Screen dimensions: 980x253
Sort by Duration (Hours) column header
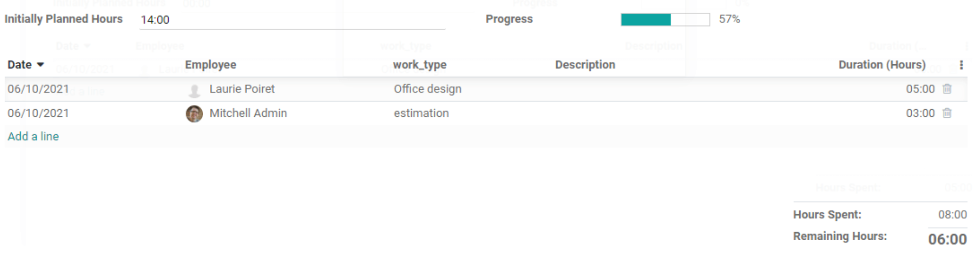point(882,65)
